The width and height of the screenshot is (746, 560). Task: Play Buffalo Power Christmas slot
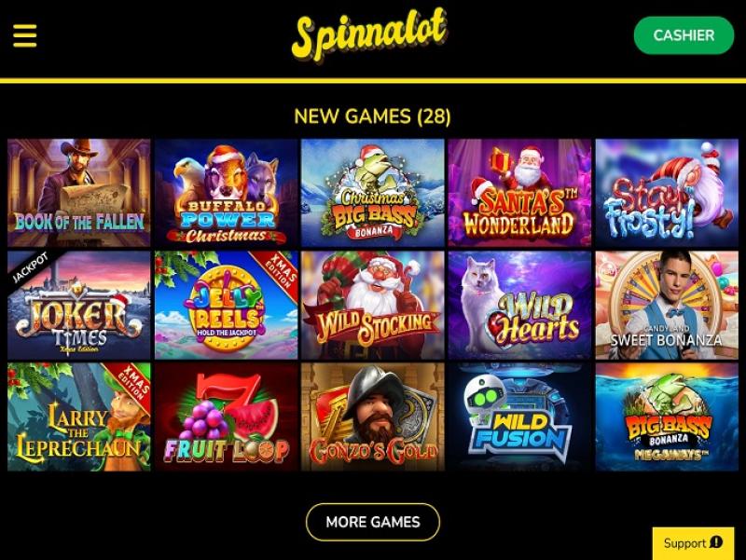226,193
